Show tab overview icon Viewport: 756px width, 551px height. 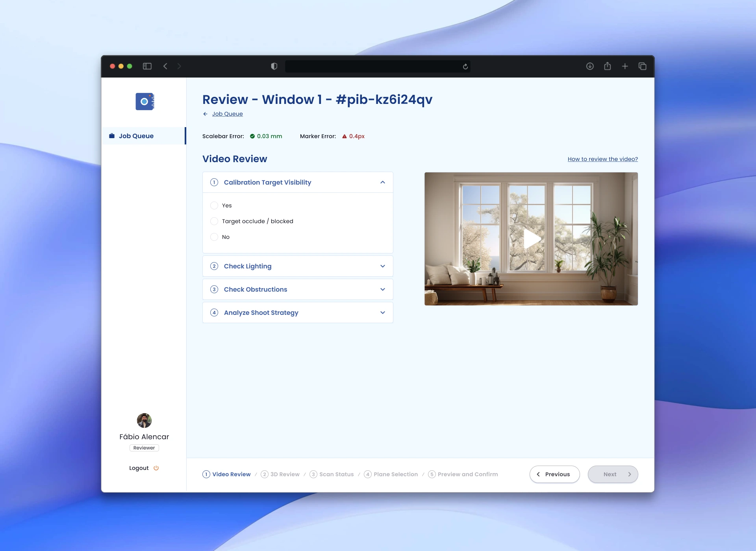coord(642,66)
